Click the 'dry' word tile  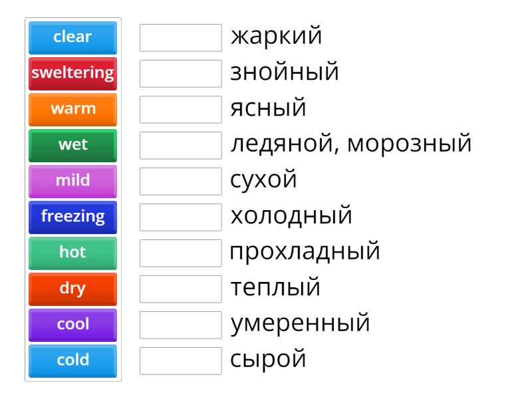[x=72, y=288]
